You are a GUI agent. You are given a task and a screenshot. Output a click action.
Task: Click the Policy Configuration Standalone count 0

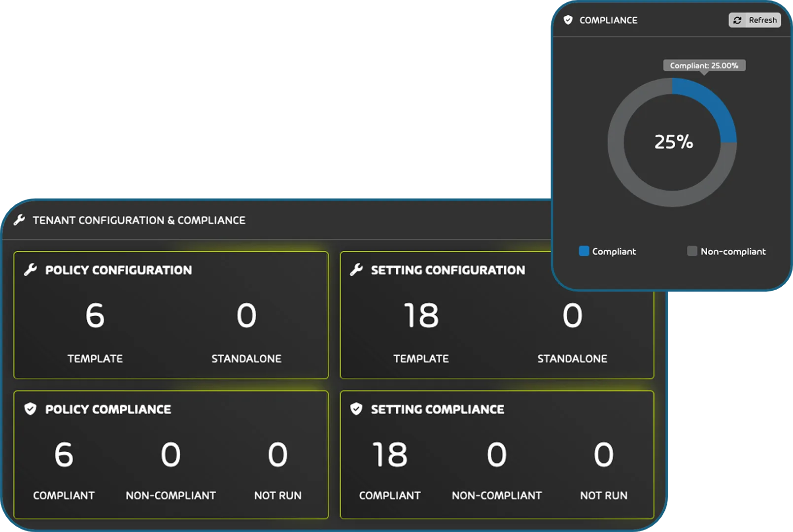[x=246, y=316]
